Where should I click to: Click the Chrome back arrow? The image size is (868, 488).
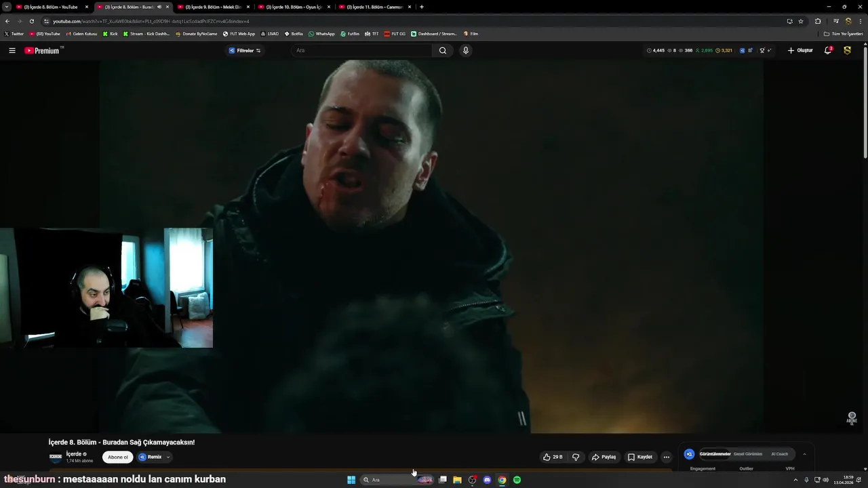pyautogui.click(x=7, y=21)
